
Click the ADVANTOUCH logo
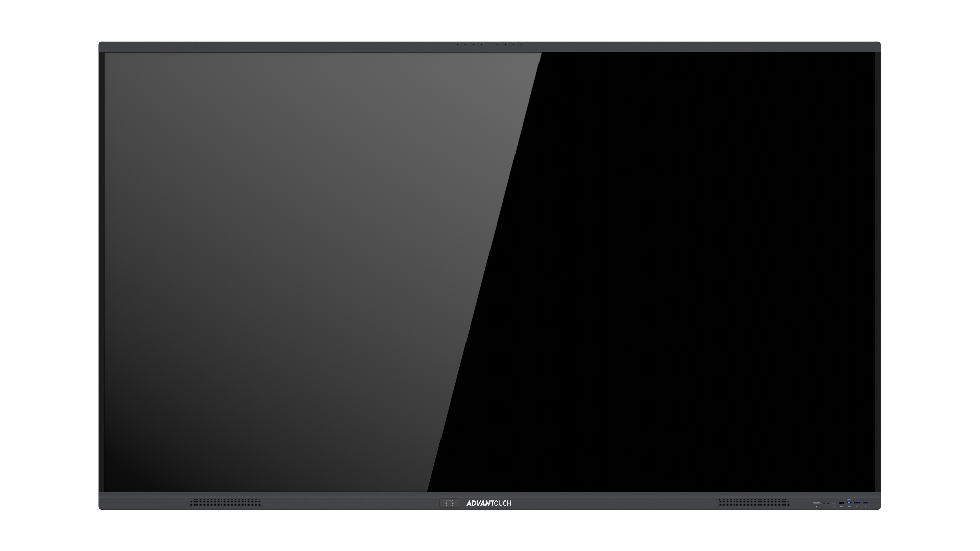coord(488,503)
